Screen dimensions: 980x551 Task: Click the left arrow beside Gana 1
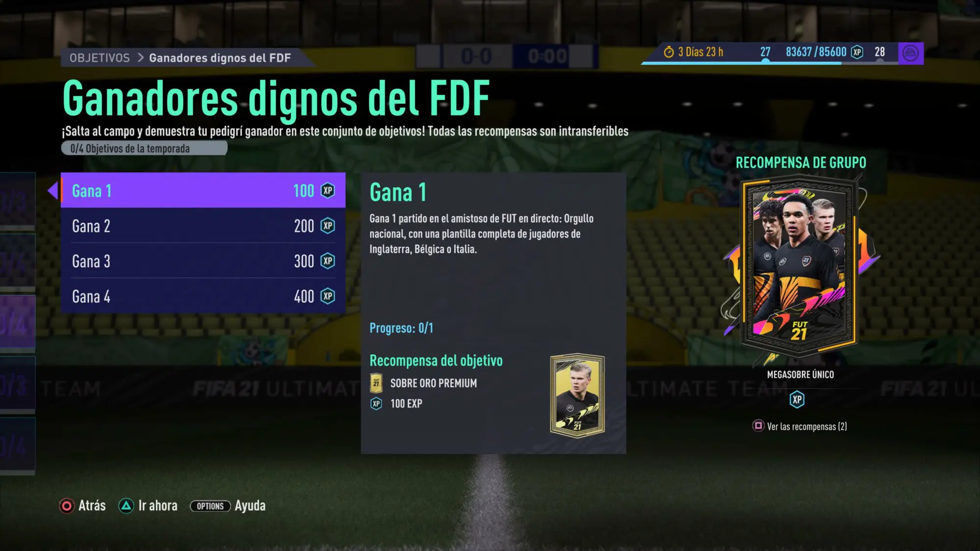pos(53,190)
